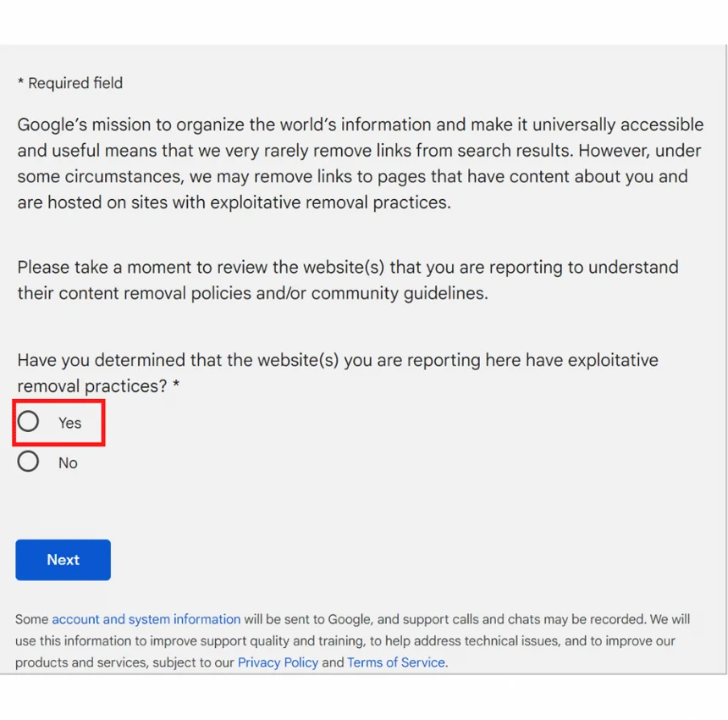The height and width of the screenshot is (720, 728).
Task: Click the question 'Have you determined that the website(s)'
Action: click(338, 373)
